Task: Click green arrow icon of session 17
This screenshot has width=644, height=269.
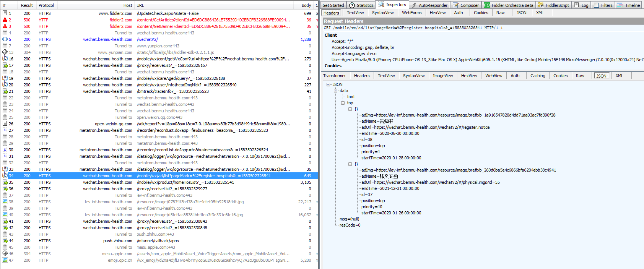Action: pos(5,65)
